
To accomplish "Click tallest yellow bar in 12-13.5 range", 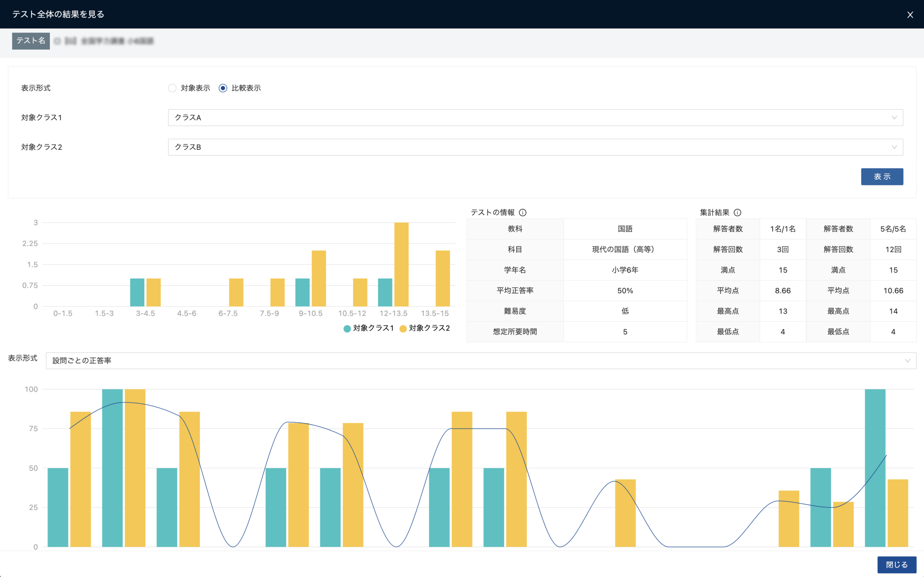I will coord(401,264).
